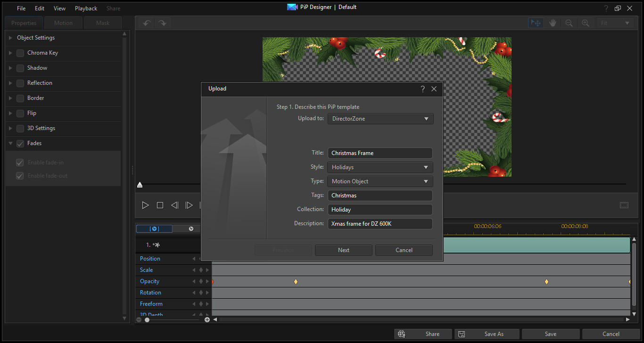
Task: Open the Upload to DirectorZone dropdown
Action: [380, 119]
